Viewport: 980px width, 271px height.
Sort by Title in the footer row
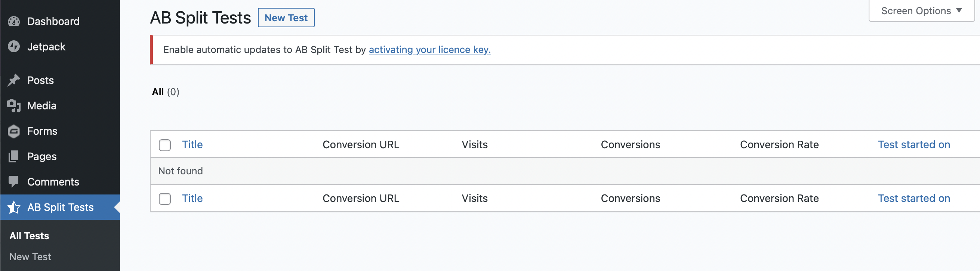192,199
